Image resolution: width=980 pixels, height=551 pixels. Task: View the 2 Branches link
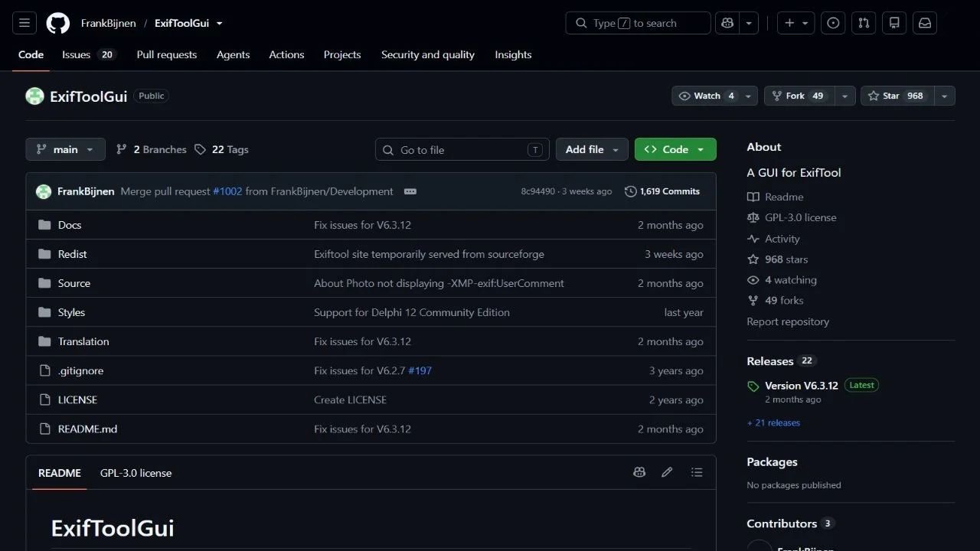(x=151, y=149)
